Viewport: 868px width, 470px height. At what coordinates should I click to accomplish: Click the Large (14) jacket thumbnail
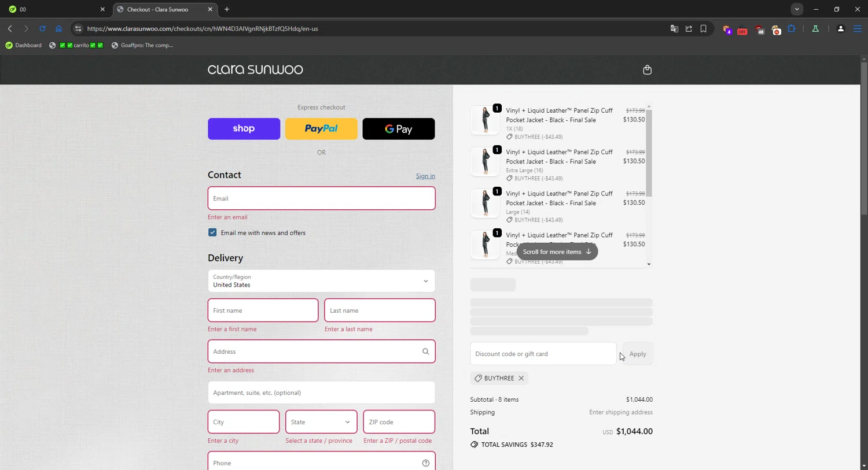(485, 203)
